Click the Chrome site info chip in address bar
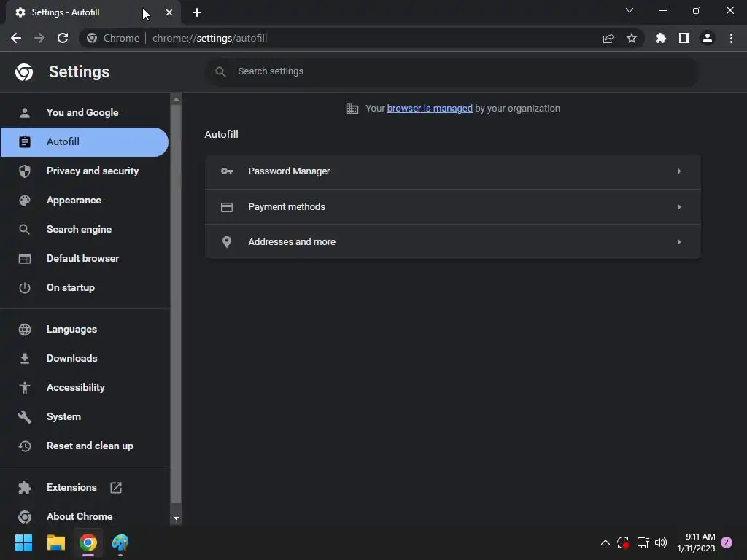Image resolution: width=747 pixels, height=560 pixels. click(113, 38)
